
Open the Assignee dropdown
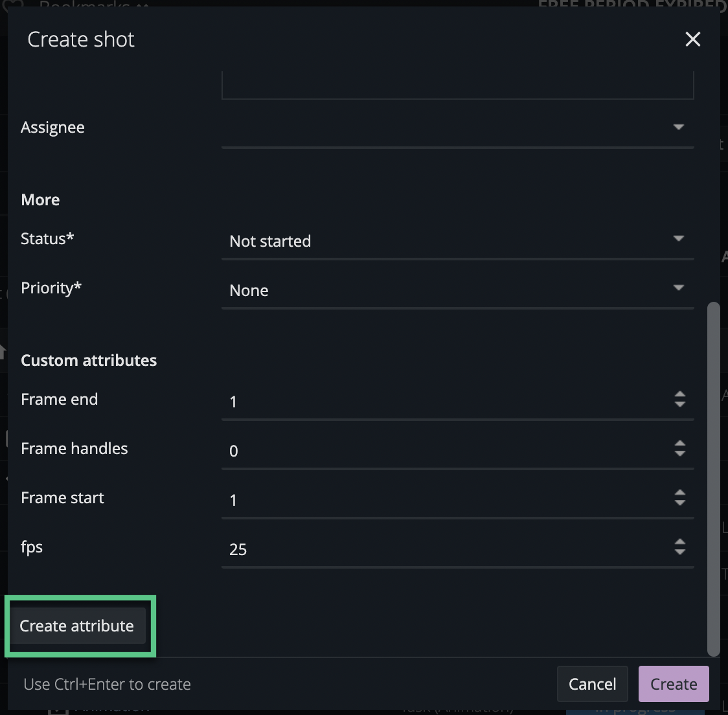tap(677, 127)
